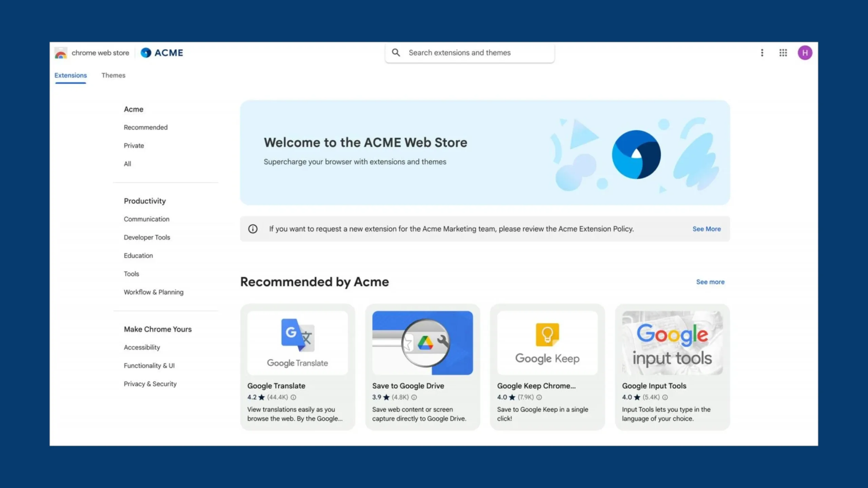Click the star icon in Google Translate rating
Screen dimensions: 868x488
261,397
